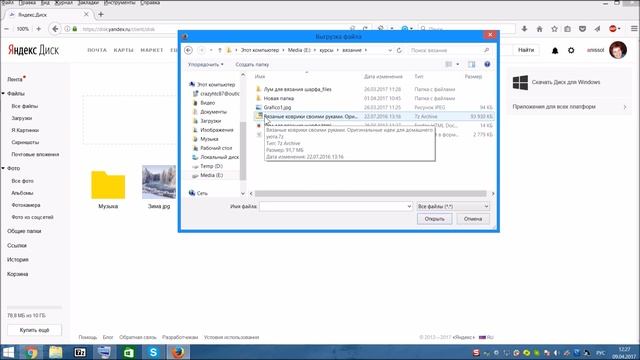The width and height of the screenshot is (640, 360).
Task: Click the Windows Start button
Action: pyautogui.click(x=8, y=352)
